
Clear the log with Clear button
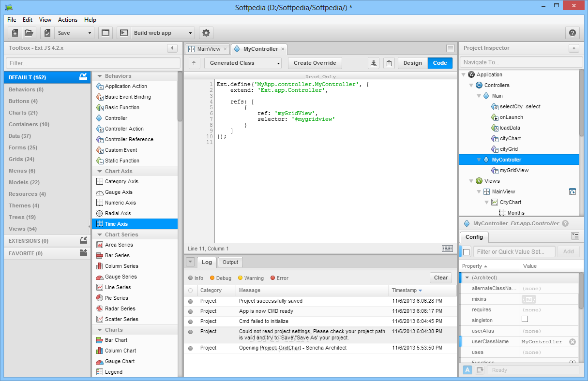coord(441,278)
